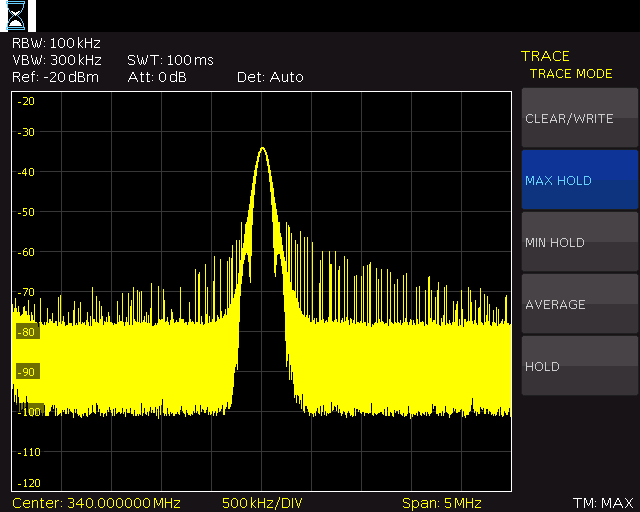Enable MIN HOLD trace mode

[580, 242]
